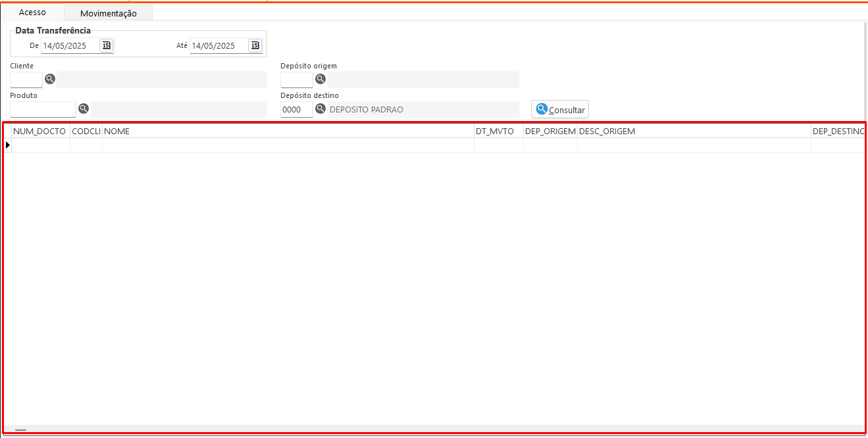Image resolution: width=868 pixels, height=438 pixels.
Task: Select the Acesso tab
Action: 32,12
